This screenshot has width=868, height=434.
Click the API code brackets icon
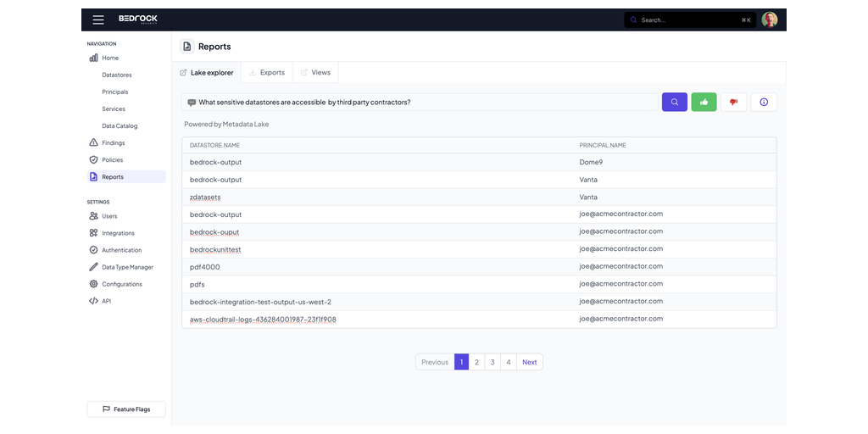point(93,301)
